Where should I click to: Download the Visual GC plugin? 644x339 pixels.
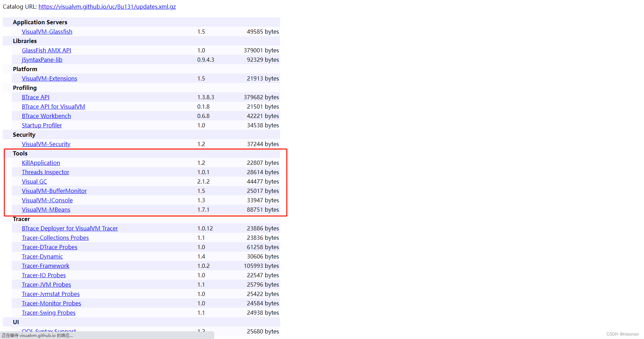34,181
